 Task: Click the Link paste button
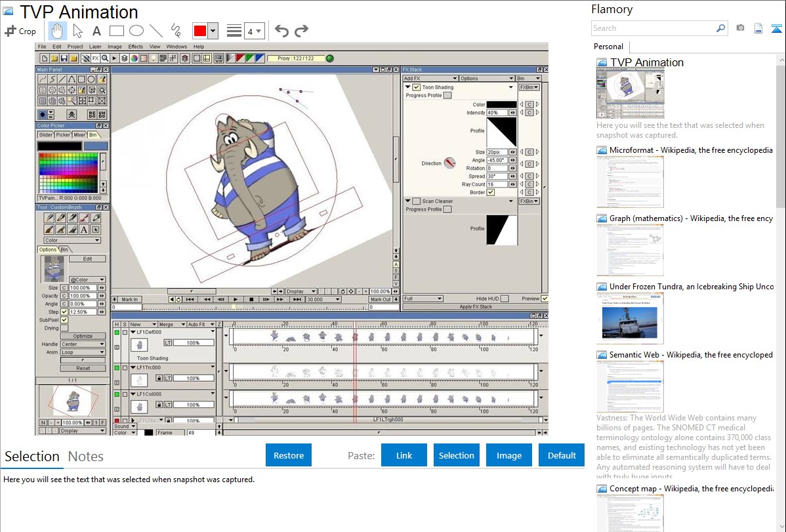(x=404, y=455)
